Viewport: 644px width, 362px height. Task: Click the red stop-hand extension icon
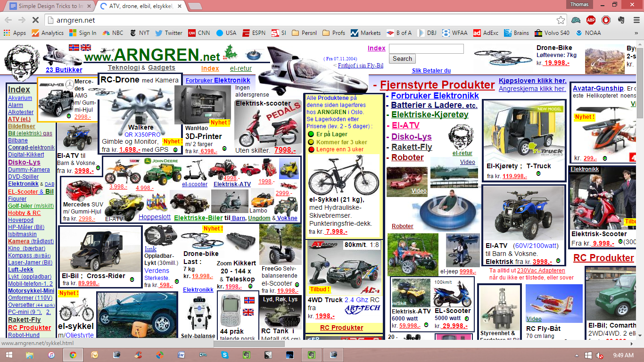606,20
